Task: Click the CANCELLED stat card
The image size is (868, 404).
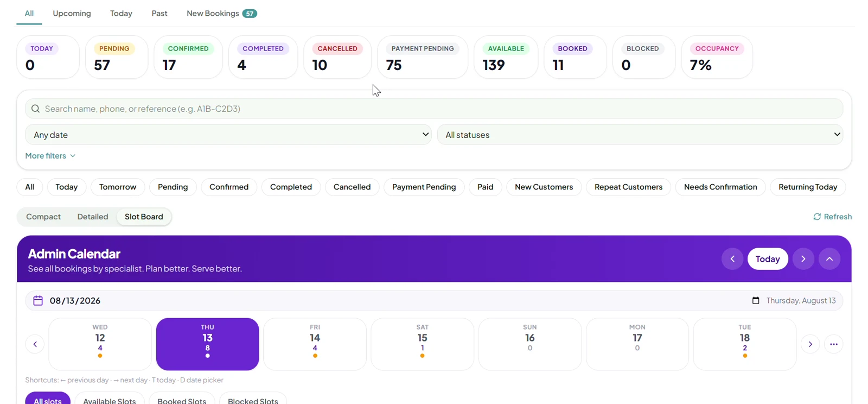Action: pyautogui.click(x=337, y=57)
